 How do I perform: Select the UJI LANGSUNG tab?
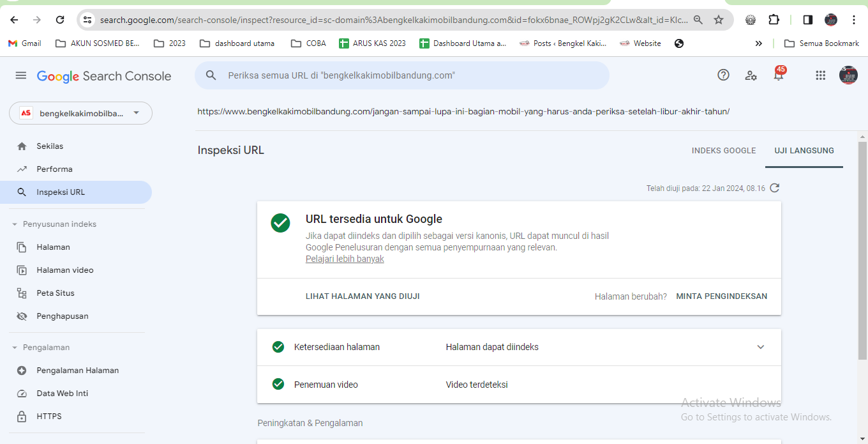click(804, 151)
